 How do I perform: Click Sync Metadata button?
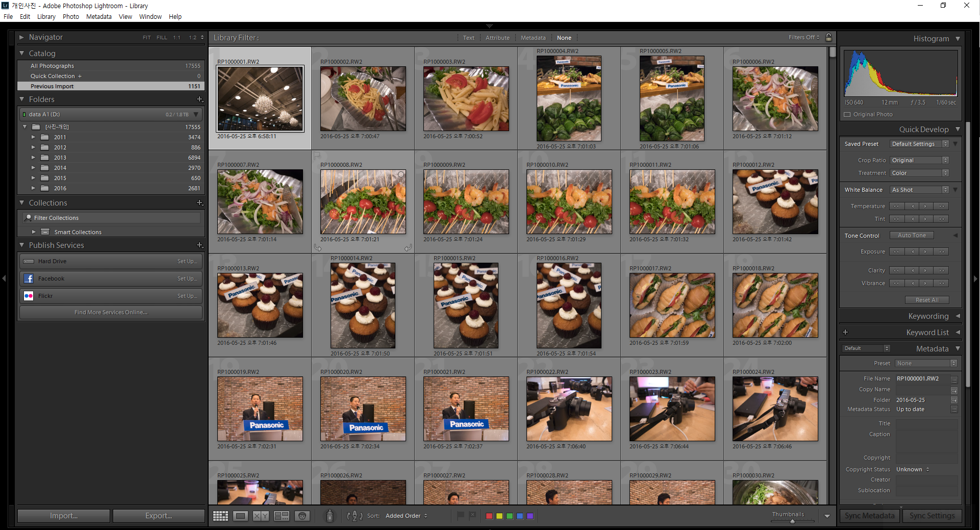[869, 516]
